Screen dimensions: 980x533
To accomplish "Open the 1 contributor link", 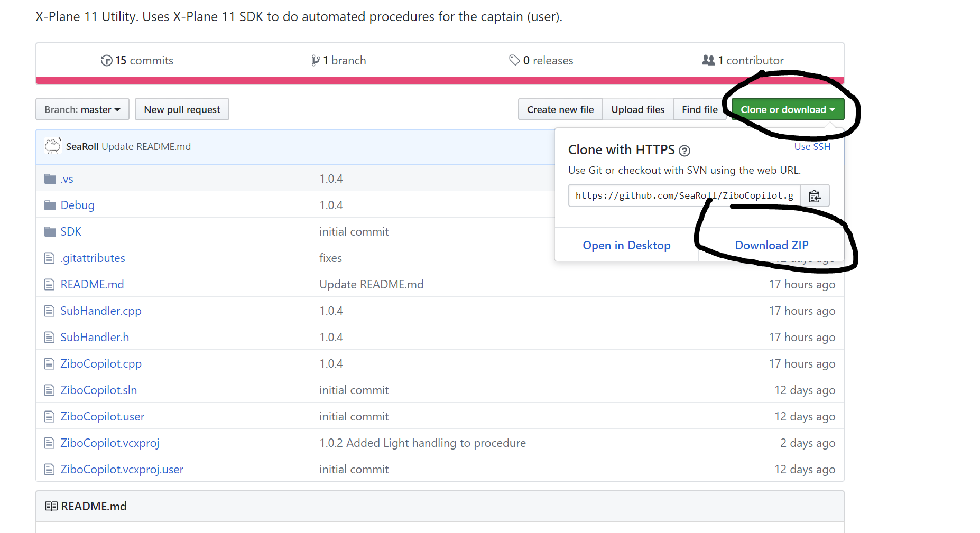I will [x=743, y=61].
